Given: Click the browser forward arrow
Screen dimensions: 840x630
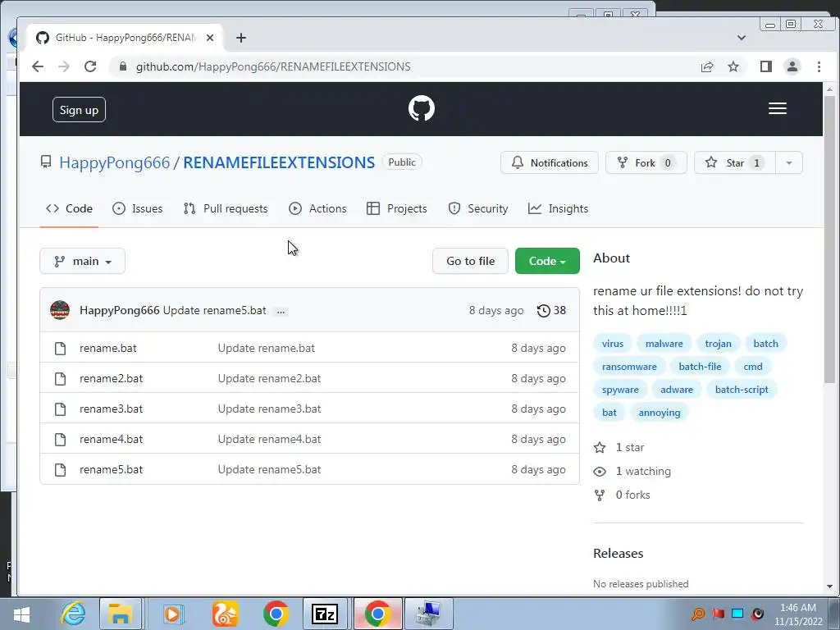Looking at the screenshot, I should (x=64, y=66).
